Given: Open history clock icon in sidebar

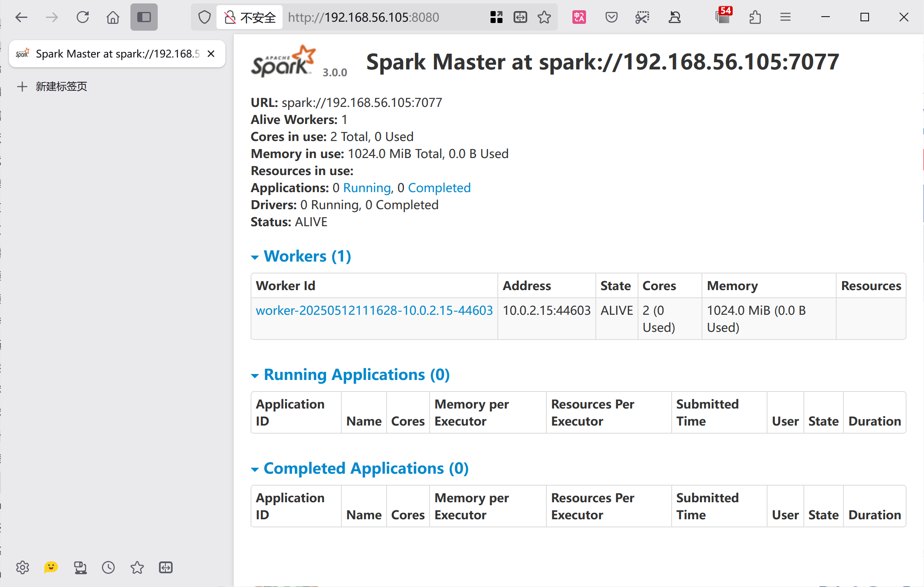Looking at the screenshot, I should click(108, 567).
